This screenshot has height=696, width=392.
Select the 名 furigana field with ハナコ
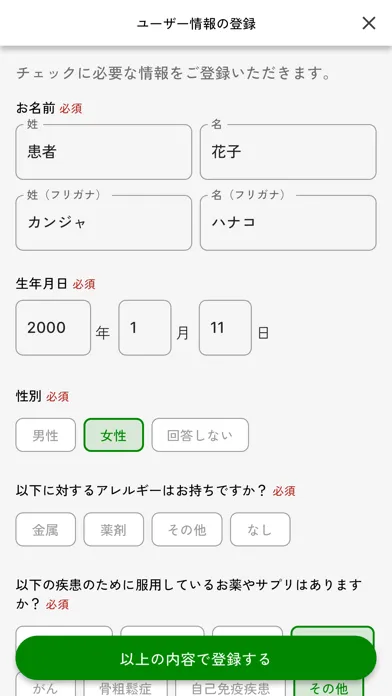tap(288, 223)
